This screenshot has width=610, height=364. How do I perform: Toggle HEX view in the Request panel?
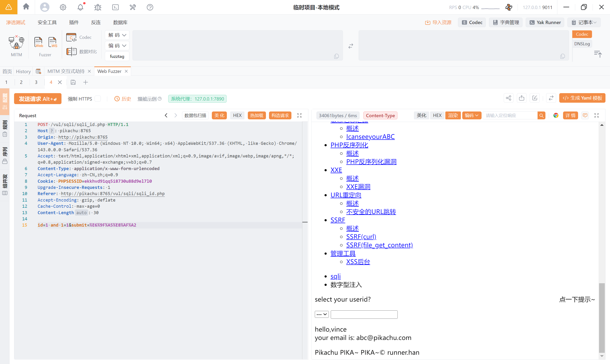237,115
